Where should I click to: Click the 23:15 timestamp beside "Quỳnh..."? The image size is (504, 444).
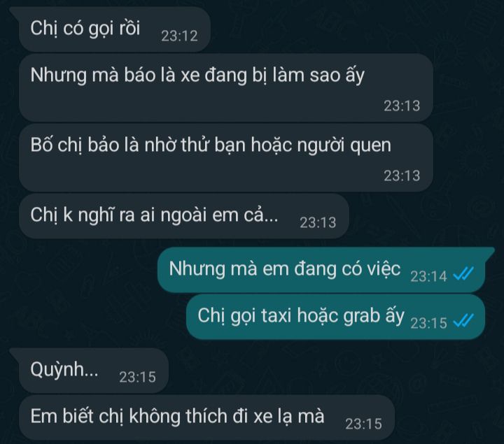coord(137,377)
